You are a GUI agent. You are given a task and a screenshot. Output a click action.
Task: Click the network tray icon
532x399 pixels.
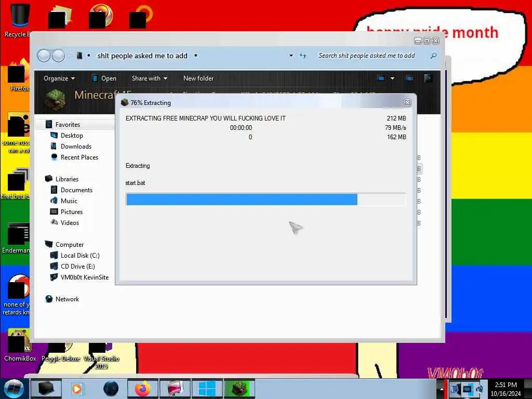(x=467, y=389)
